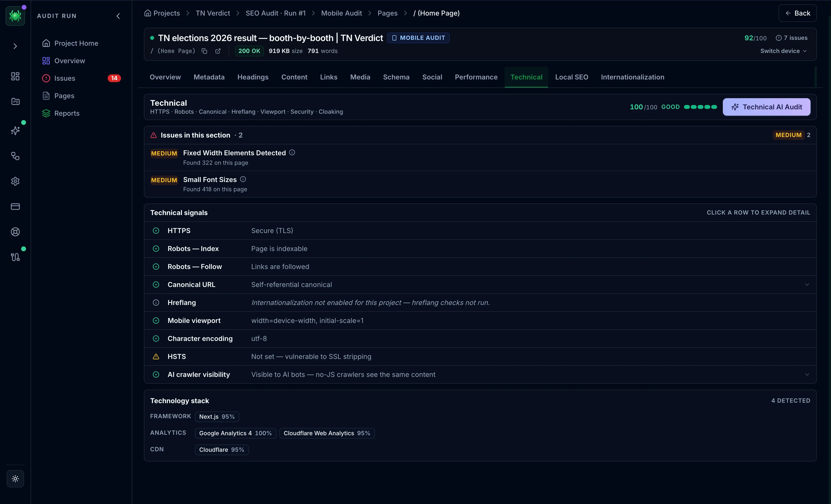Click the Back button
Viewport: 831px width, 504px height.
pyautogui.click(x=797, y=13)
